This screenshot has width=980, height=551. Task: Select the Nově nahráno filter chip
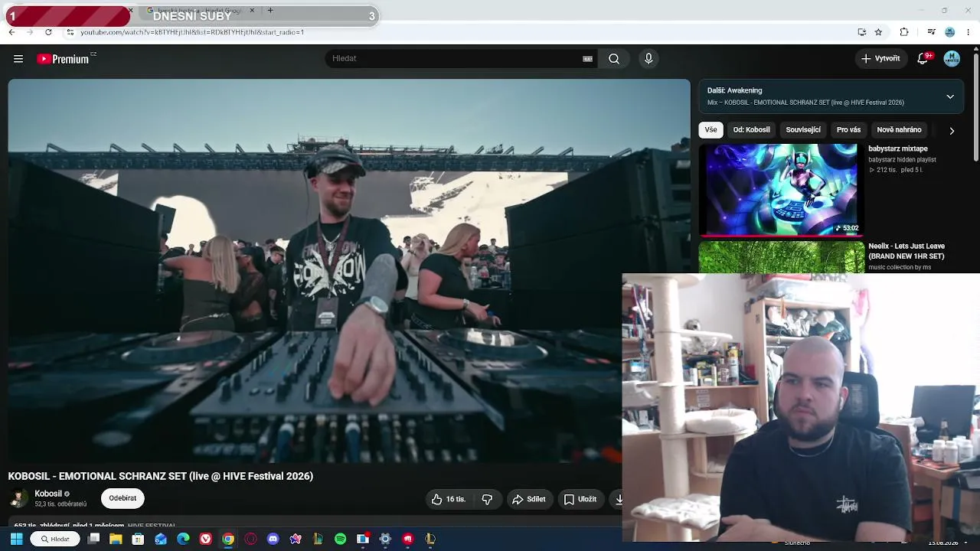(x=899, y=130)
